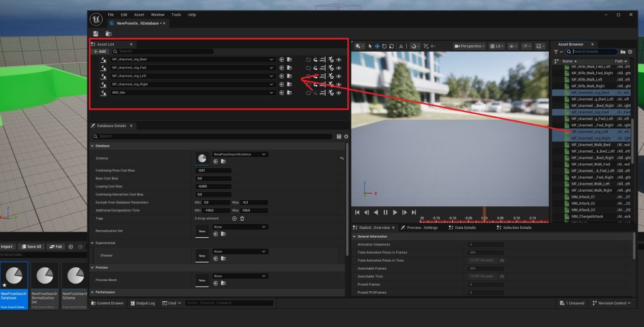Open the Perspective view mode dropdown
Screen dimensions: 644x327
(470, 46)
